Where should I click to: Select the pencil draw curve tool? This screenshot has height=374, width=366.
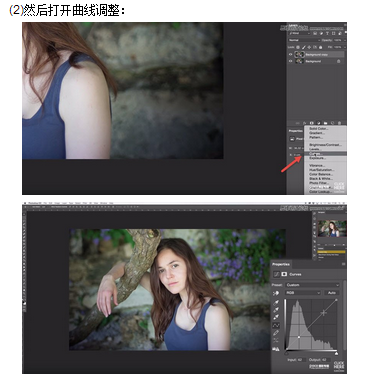point(276,333)
